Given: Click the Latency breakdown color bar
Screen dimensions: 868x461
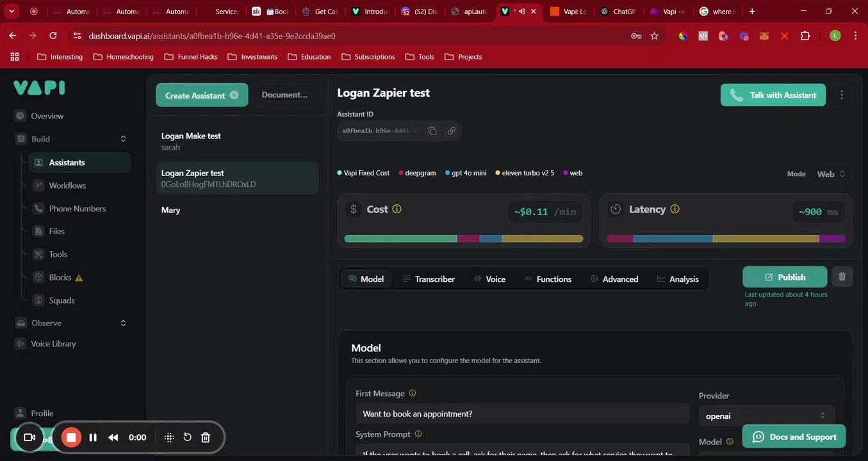Looking at the screenshot, I should coord(726,239).
